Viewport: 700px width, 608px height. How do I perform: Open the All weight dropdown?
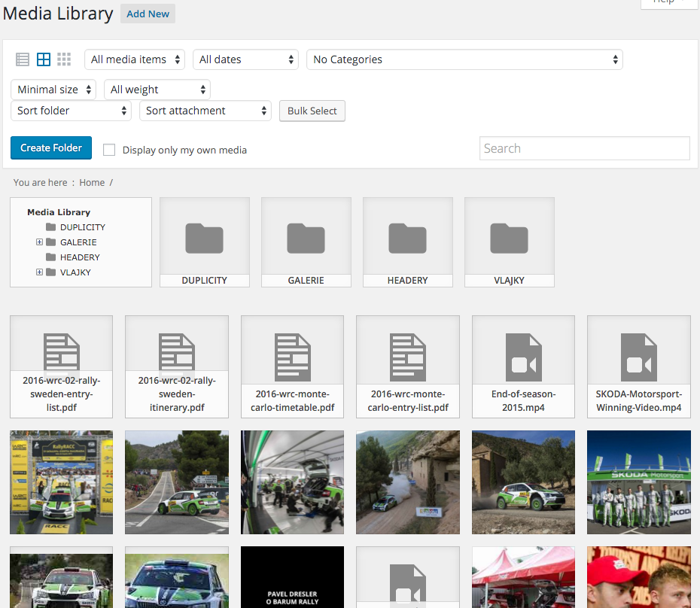[157, 90]
